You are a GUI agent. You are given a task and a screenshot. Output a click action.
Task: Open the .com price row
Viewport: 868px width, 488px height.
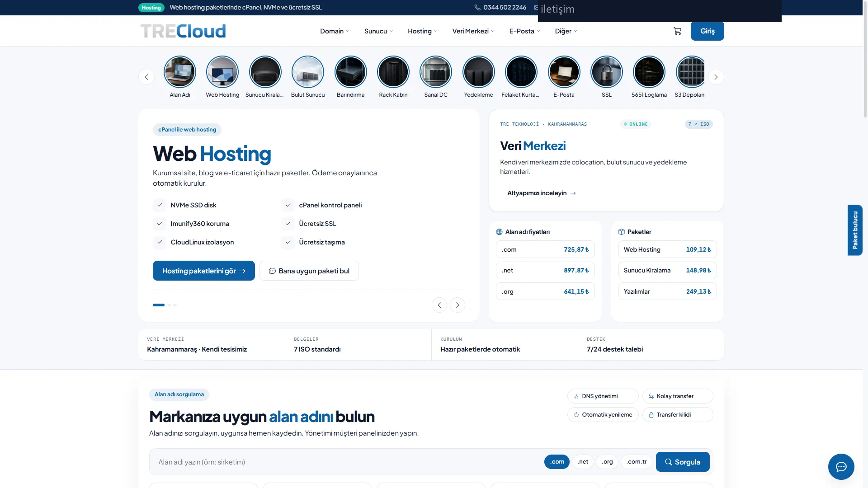coord(545,249)
